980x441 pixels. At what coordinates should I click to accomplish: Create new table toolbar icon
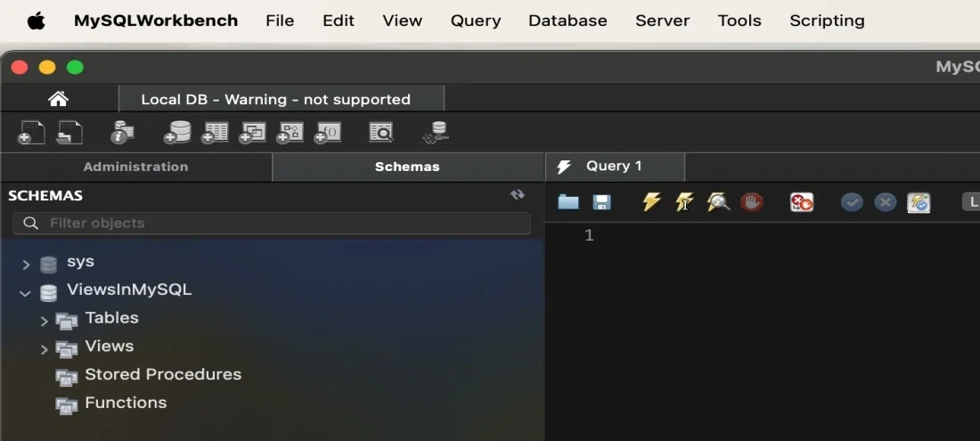tap(215, 133)
